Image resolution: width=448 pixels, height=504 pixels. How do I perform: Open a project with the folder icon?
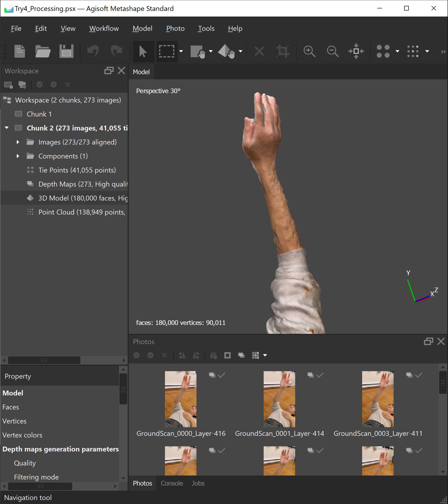click(x=43, y=51)
